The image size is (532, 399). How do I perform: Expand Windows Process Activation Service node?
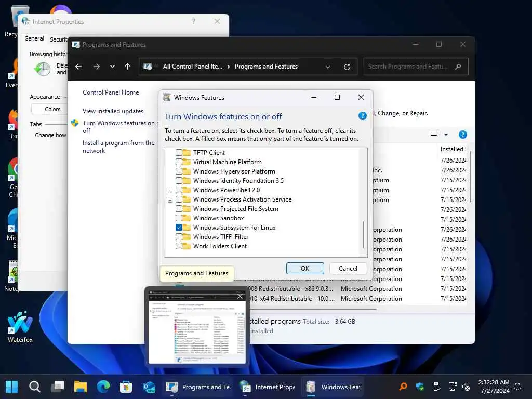(x=170, y=200)
